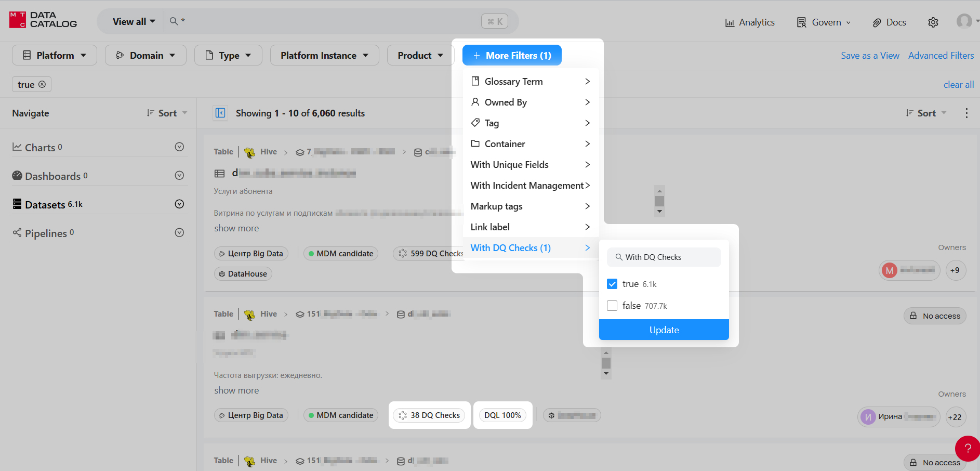Click the 'clear all' filters link
Image resolution: width=980 pixels, height=471 pixels.
[958, 84]
